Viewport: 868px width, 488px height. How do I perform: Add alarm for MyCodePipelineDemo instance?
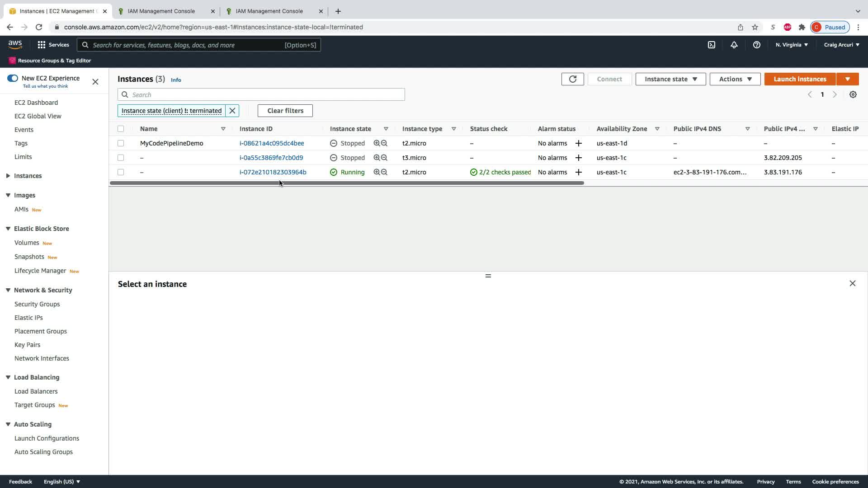pyautogui.click(x=578, y=143)
